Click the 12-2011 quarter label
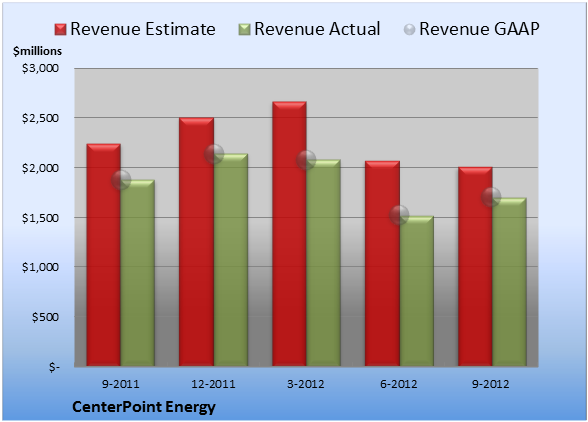Screen dimensions: 588x422 pos(213,384)
